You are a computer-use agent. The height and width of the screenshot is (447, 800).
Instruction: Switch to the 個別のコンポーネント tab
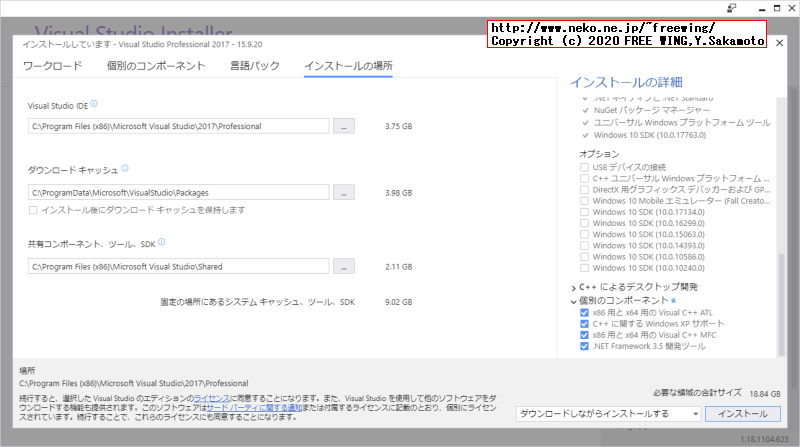click(156, 66)
